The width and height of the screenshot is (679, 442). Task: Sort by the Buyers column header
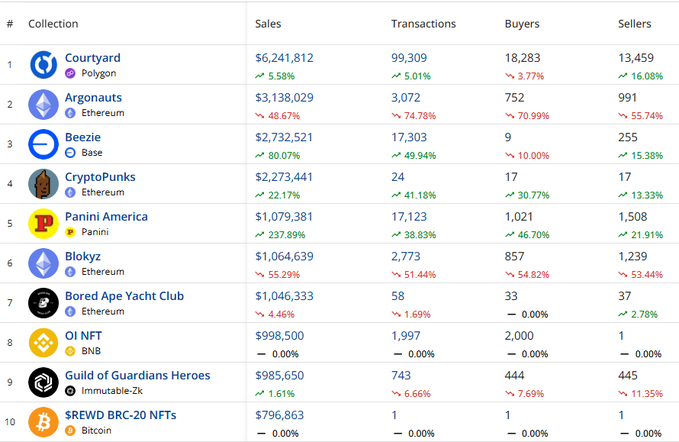522,24
